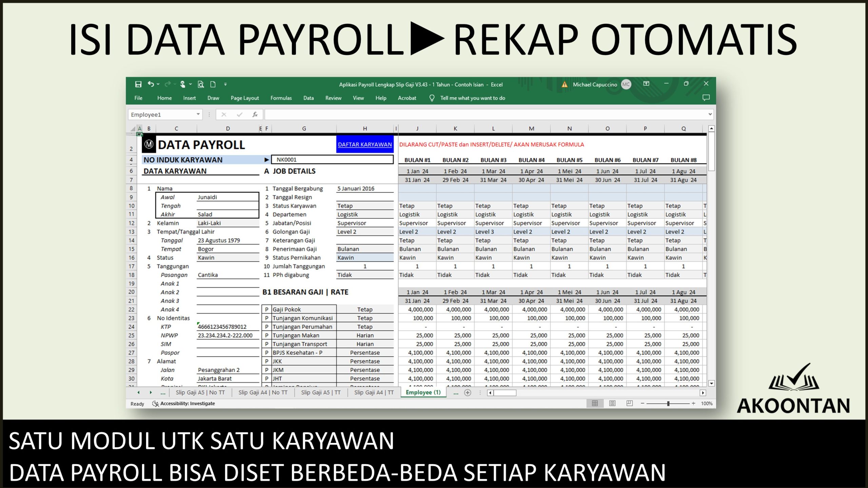Click the Redo icon
This screenshot has height=488, width=868.
click(x=168, y=84)
